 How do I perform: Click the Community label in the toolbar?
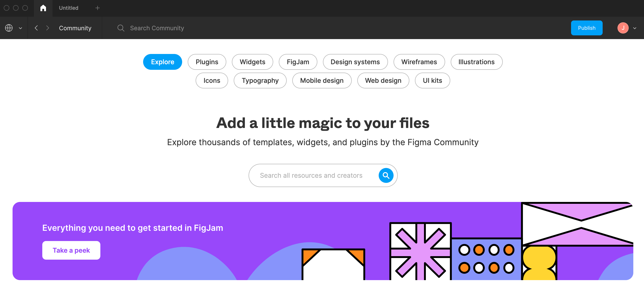point(75,28)
